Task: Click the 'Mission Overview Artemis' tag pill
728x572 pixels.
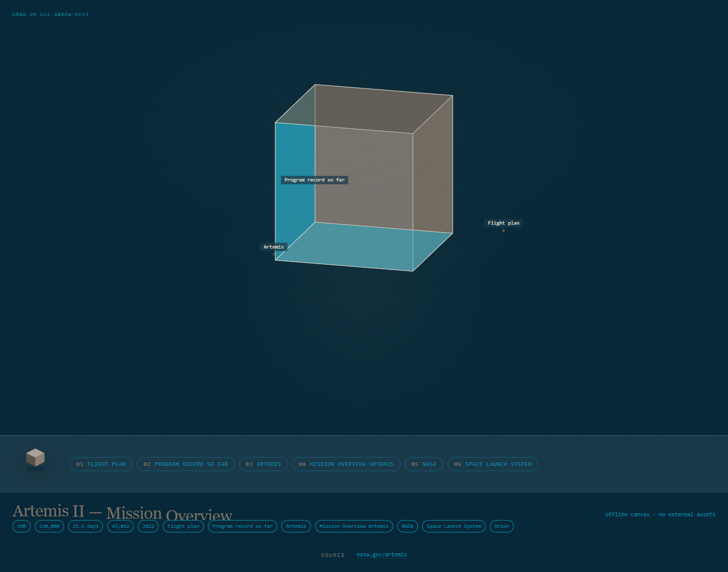Action: pos(354,526)
